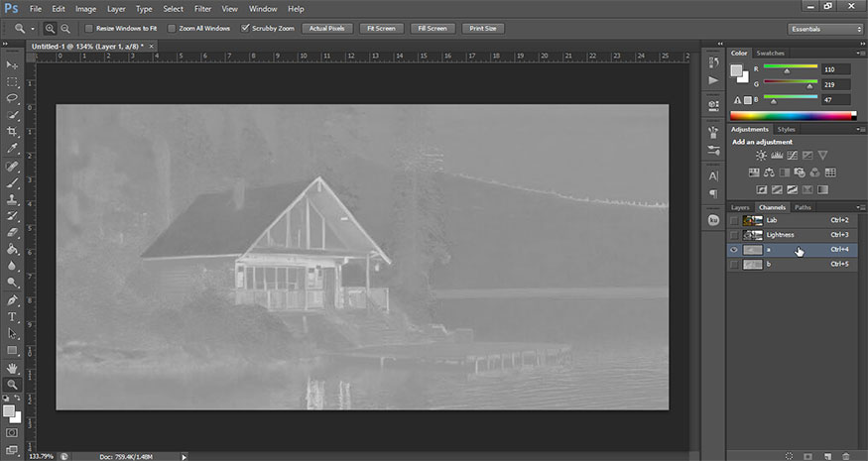Screen dimensions: 868x461
Task: Open the History panel icon
Action: pyautogui.click(x=713, y=62)
